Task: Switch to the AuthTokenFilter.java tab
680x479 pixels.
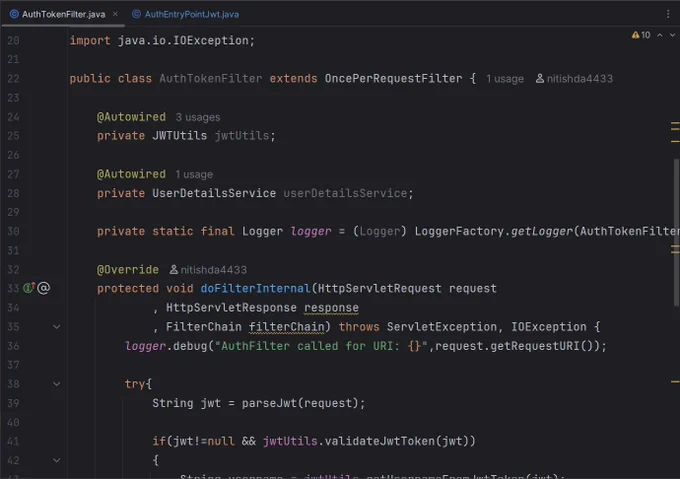Action: pyautogui.click(x=63, y=14)
